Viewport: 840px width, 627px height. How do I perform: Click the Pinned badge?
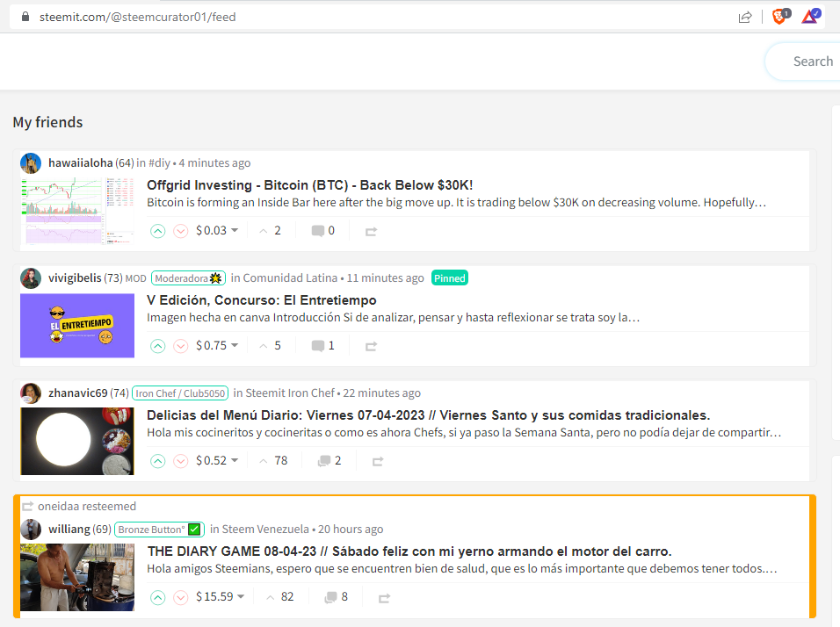(450, 277)
